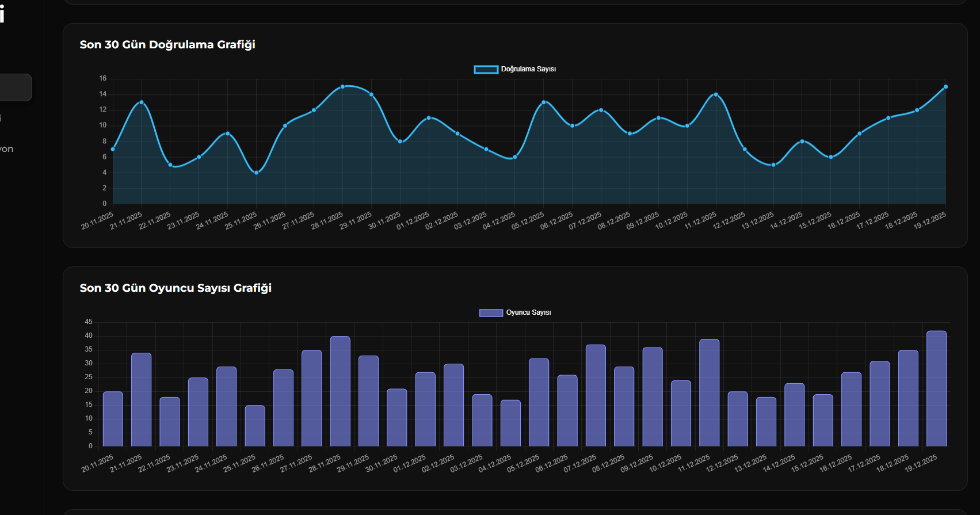Click the 21.11.2025 data point on line chart

coord(142,102)
